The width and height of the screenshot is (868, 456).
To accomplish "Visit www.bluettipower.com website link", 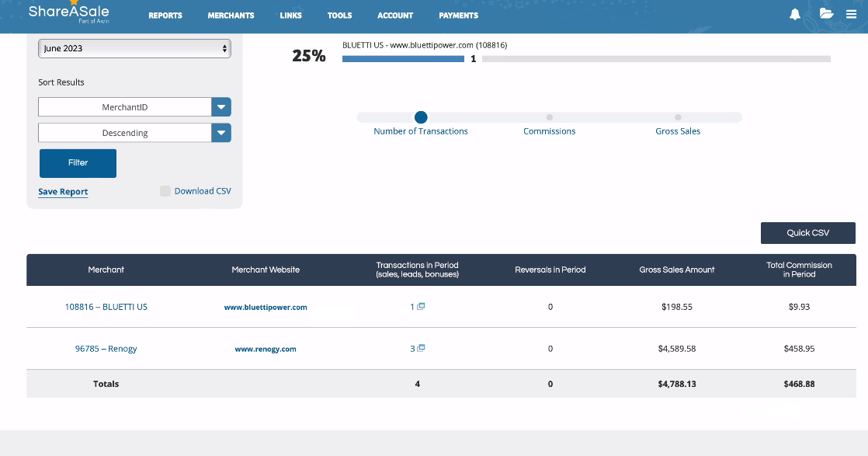I will click(266, 307).
